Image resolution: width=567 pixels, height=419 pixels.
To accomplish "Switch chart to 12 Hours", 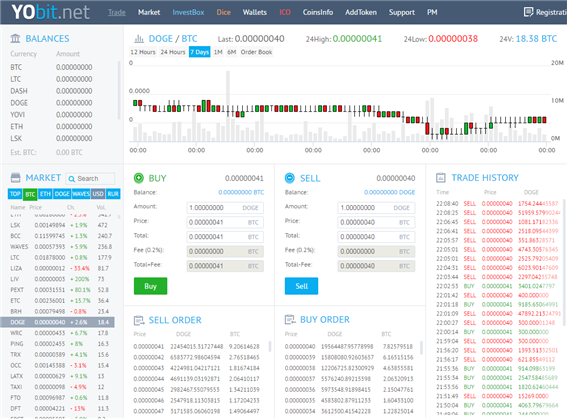I will point(143,52).
